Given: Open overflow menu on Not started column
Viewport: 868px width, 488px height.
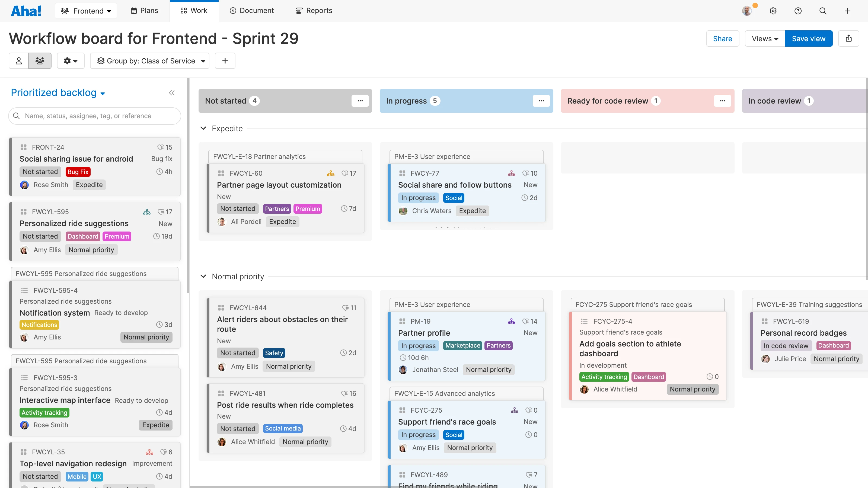Looking at the screenshot, I should coord(360,101).
